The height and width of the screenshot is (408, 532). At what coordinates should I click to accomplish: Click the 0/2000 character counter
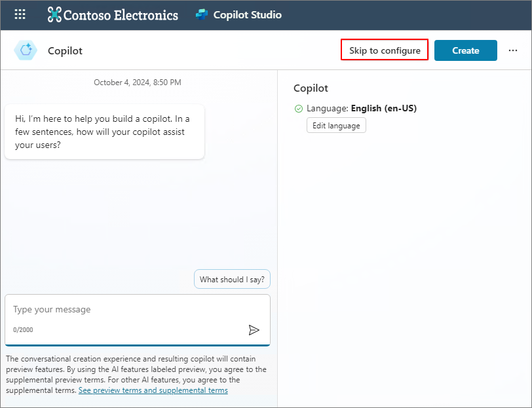[23, 329]
